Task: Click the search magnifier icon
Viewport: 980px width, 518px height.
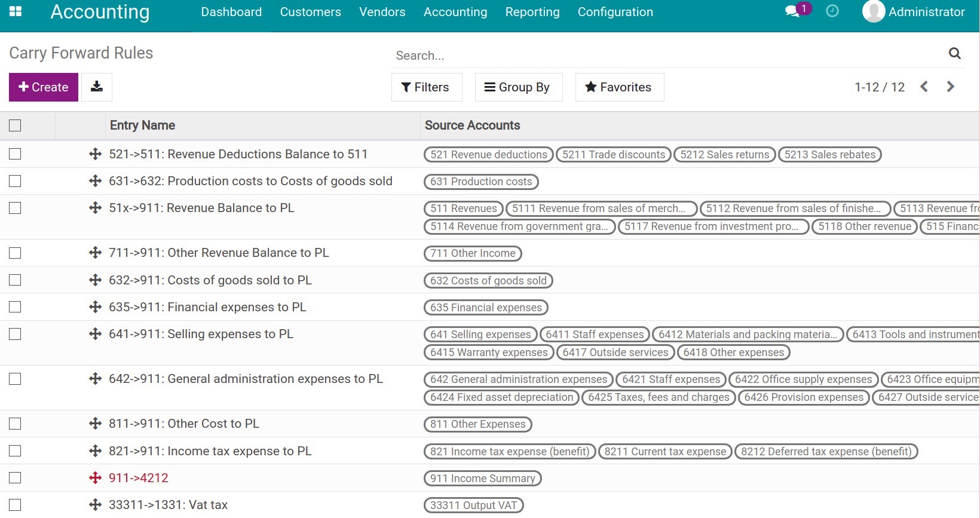Action: point(954,54)
